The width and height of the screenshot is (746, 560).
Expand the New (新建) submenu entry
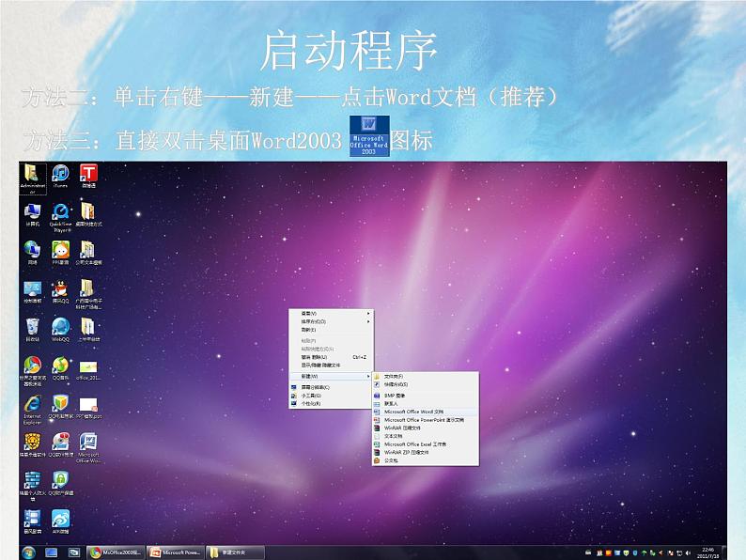coord(331,377)
